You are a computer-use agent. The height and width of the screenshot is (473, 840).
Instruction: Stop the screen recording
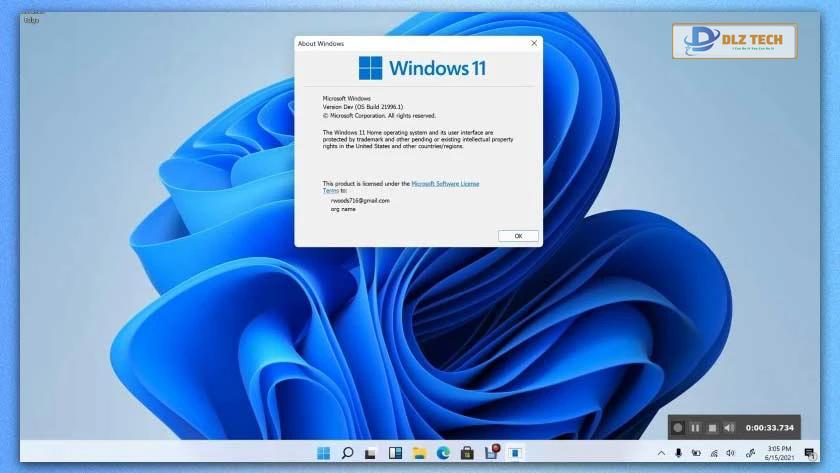[712, 427]
